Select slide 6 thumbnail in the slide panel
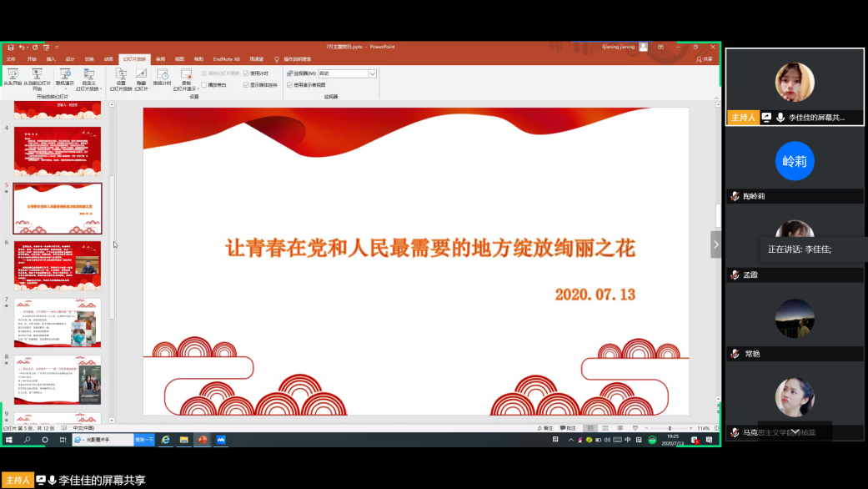The width and height of the screenshot is (868, 489). click(57, 265)
